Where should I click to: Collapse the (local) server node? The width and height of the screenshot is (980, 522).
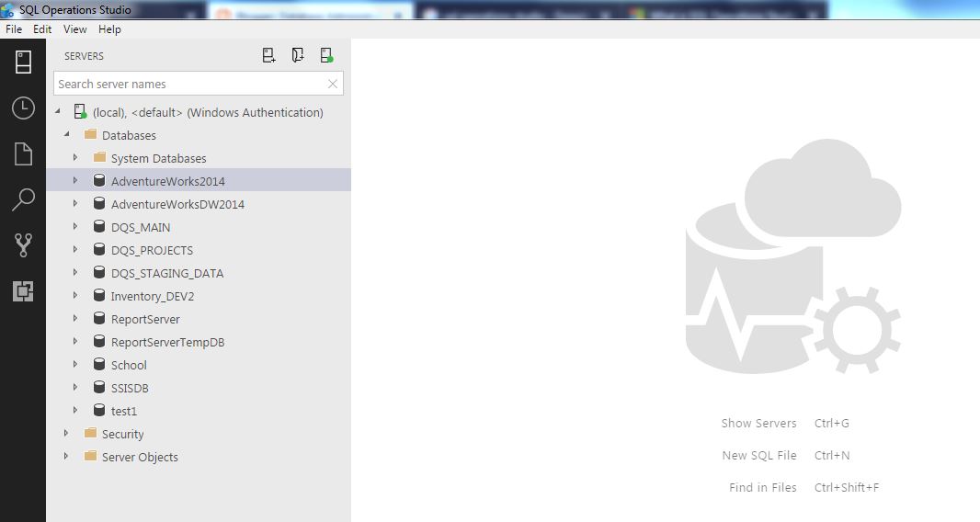58,111
